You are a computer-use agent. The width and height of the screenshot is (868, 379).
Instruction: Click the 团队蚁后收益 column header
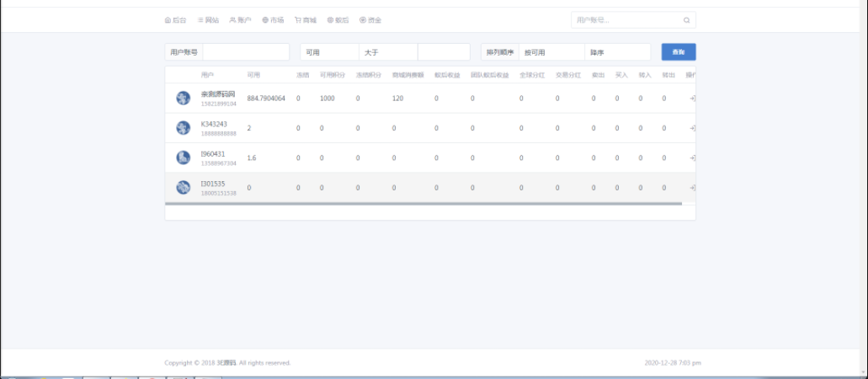point(490,75)
